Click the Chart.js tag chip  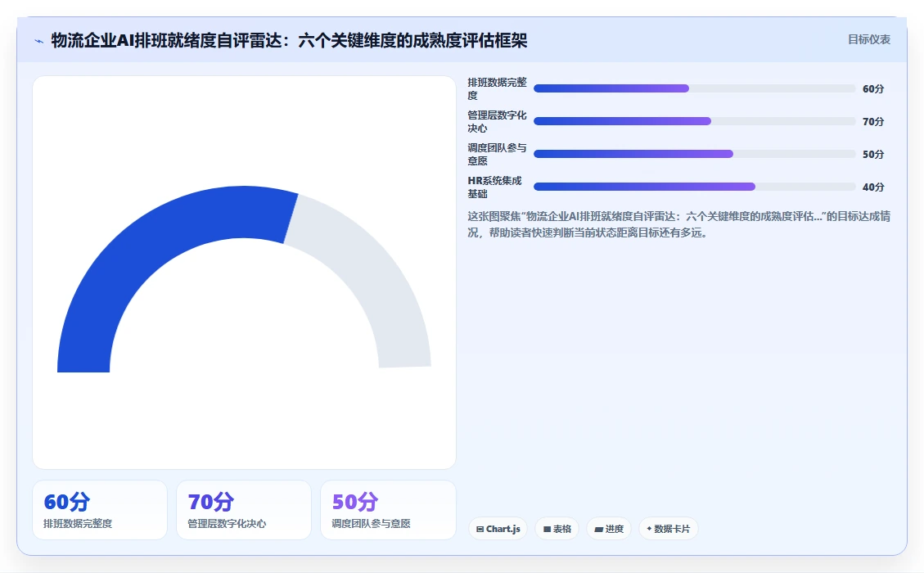498,529
